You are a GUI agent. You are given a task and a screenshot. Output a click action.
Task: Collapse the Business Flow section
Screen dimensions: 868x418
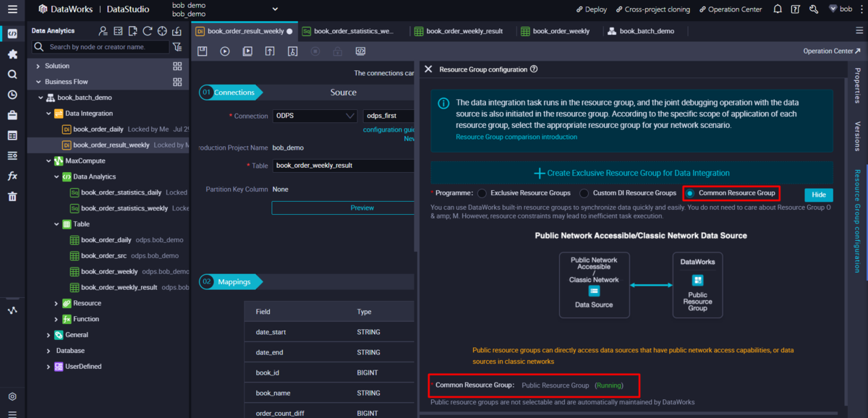[x=38, y=82]
